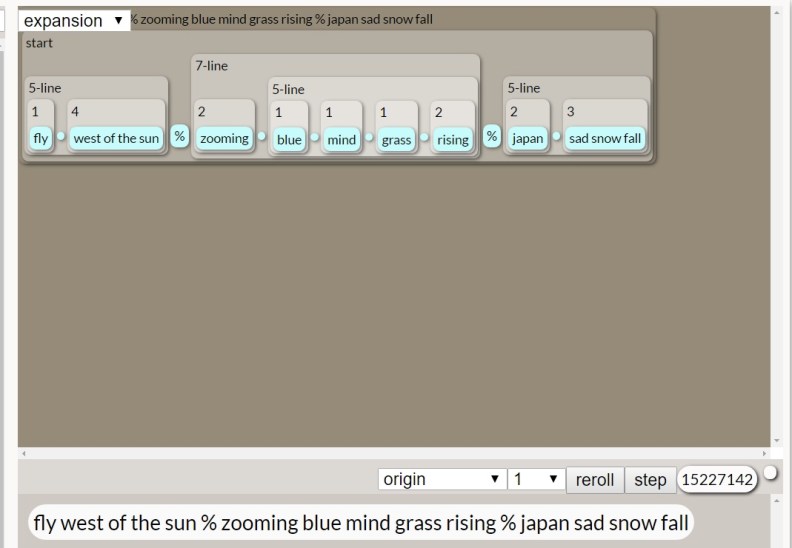Click the scroll-up arrow of the vertical scrollbar
This screenshot has height=548, width=792.
pos(776,11)
